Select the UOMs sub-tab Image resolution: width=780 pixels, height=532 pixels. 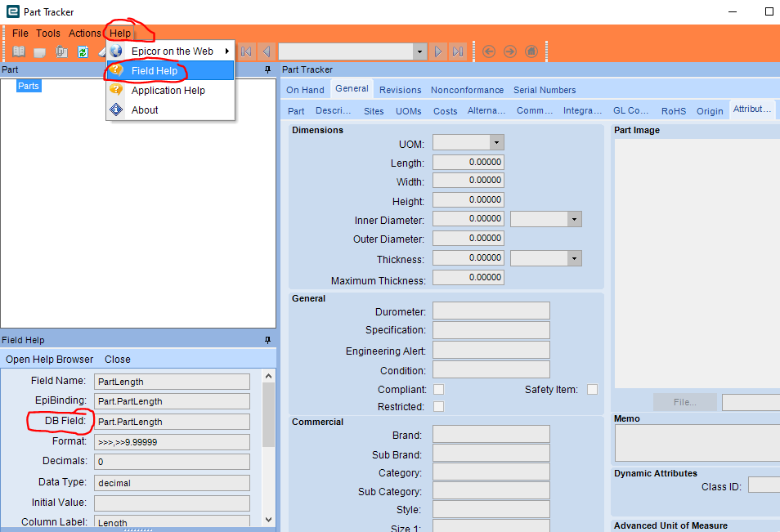(x=409, y=111)
